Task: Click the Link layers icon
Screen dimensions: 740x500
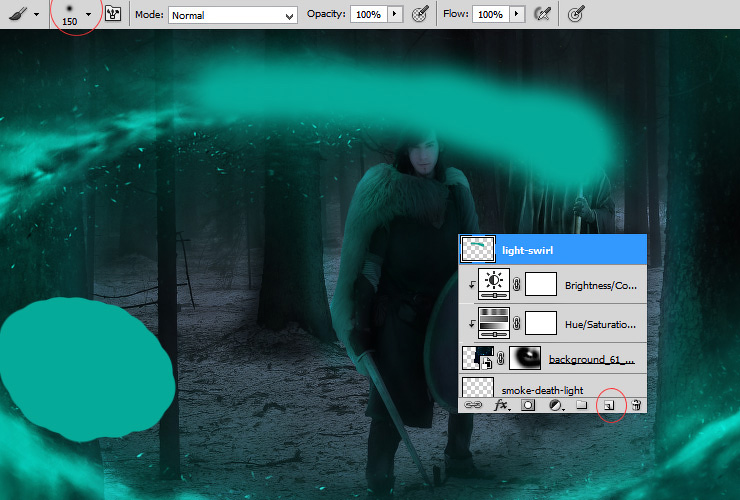Action: click(x=473, y=405)
